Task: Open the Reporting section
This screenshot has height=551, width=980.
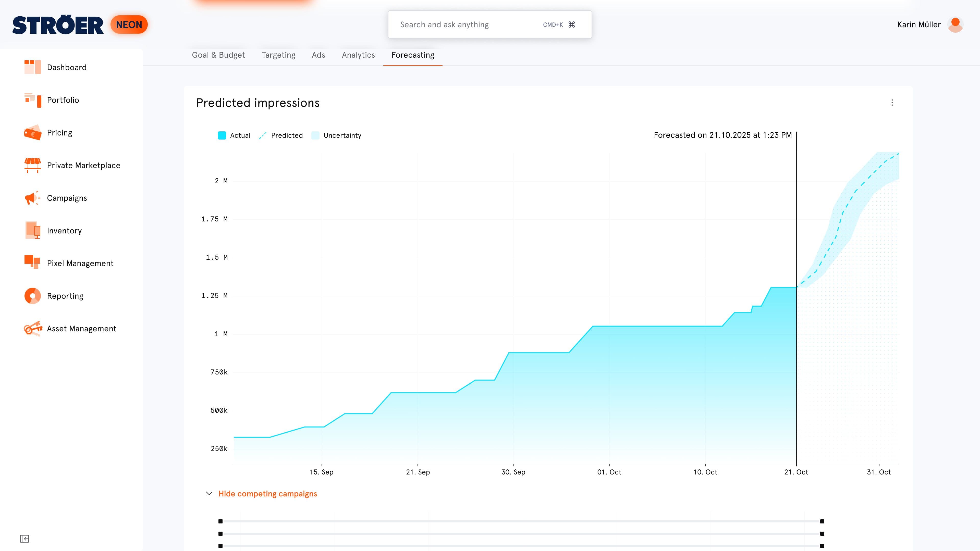Action: 65,296
